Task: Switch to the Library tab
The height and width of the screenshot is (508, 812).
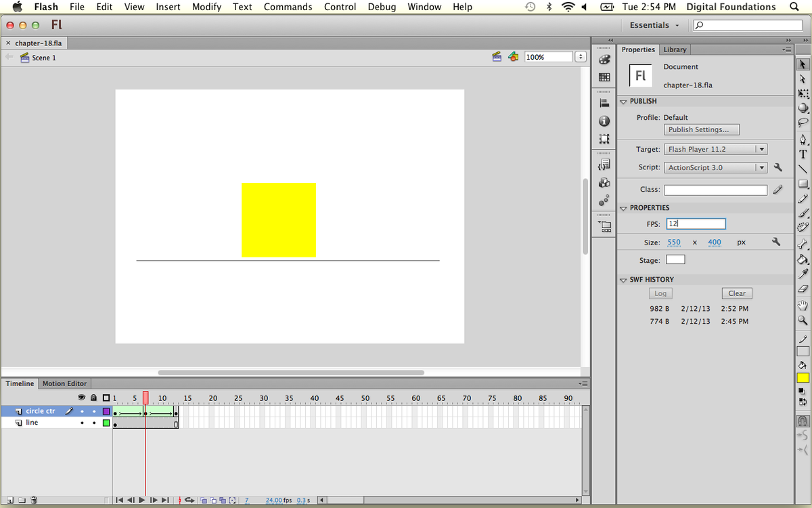Action: pos(675,49)
